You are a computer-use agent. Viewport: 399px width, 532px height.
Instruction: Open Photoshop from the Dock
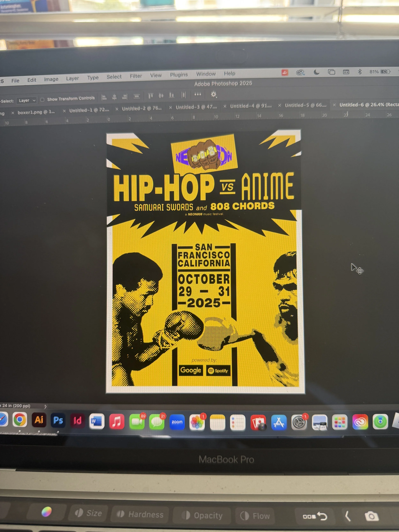pyautogui.click(x=58, y=420)
